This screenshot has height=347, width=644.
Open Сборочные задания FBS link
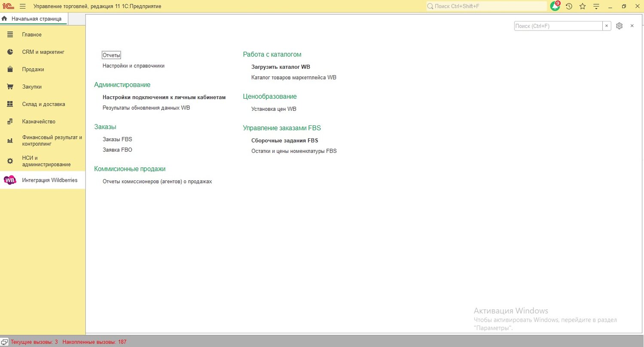click(285, 140)
